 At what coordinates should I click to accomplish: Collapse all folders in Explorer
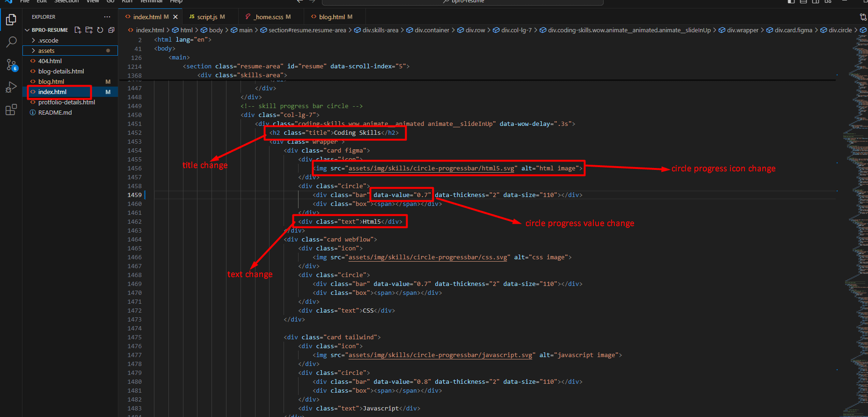click(x=111, y=30)
